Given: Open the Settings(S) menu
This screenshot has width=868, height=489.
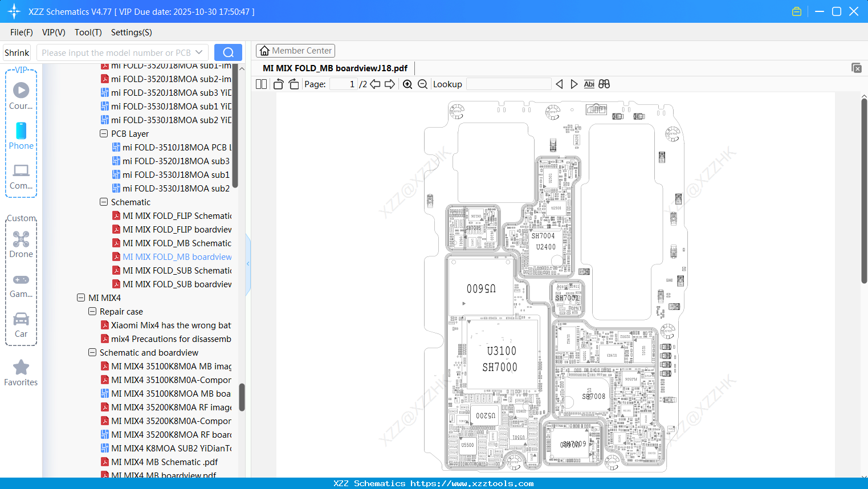Looking at the screenshot, I should click(132, 32).
